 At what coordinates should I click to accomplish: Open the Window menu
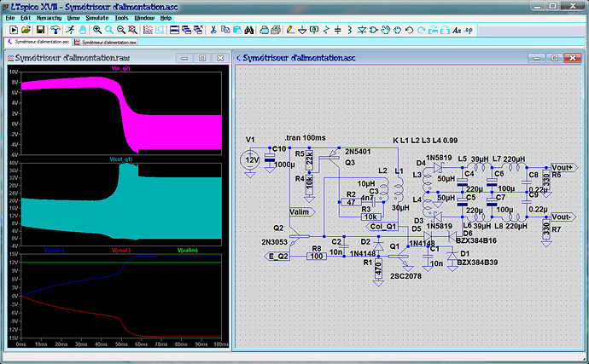tap(144, 18)
